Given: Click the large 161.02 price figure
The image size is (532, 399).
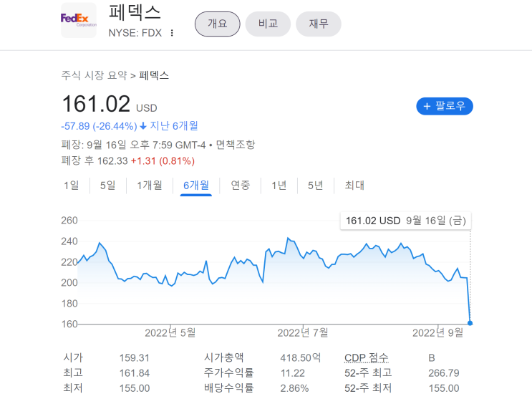Looking at the screenshot, I should (97, 104).
